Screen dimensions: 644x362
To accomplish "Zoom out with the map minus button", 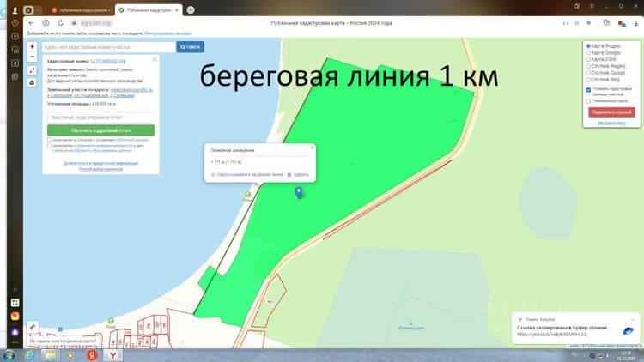I will [32, 57].
